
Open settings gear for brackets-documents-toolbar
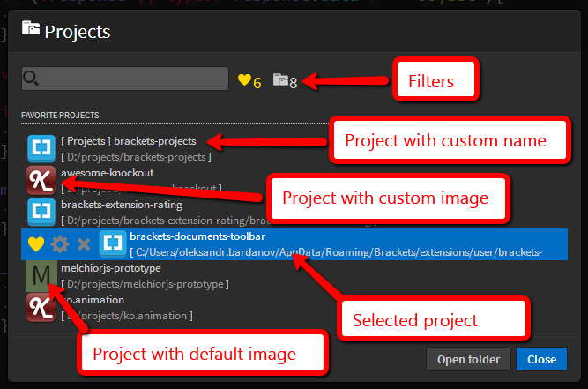pos(60,244)
